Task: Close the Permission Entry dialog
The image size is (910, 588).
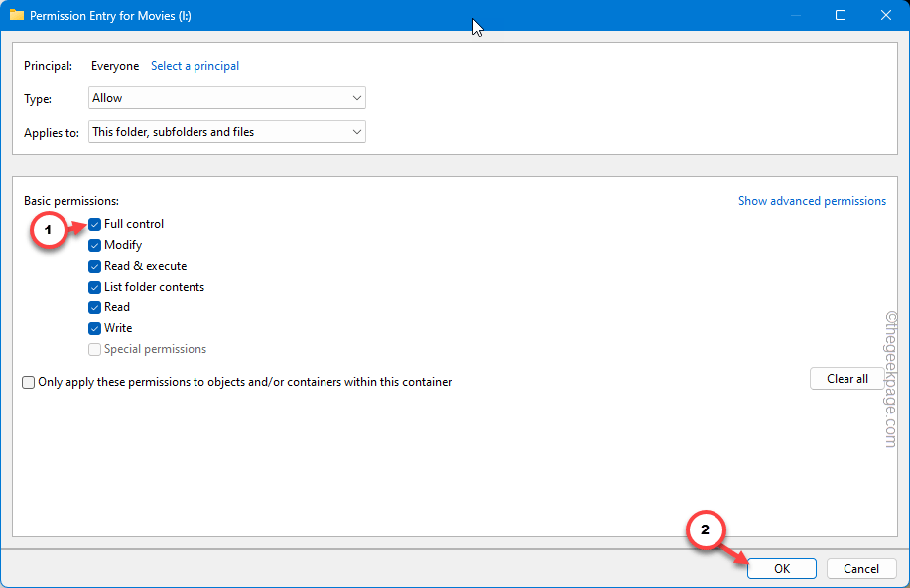Action: (885, 15)
